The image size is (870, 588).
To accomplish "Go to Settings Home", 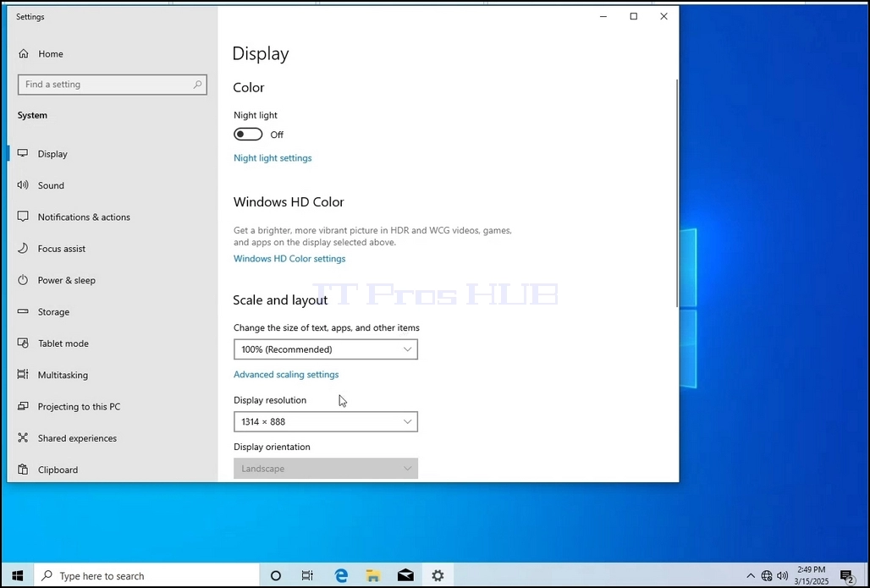I will tap(113, 54).
